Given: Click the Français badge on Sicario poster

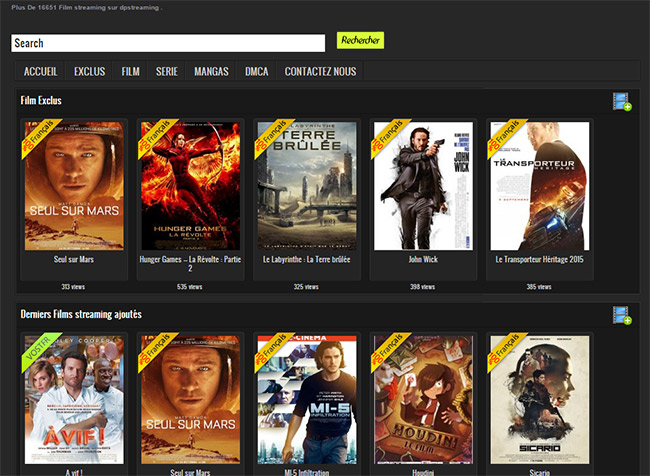Looking at the screenshot, I should (505, 351).
